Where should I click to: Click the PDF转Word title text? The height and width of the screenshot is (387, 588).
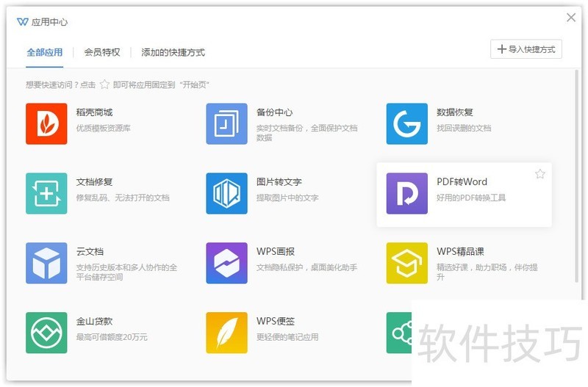pos(462,181)
